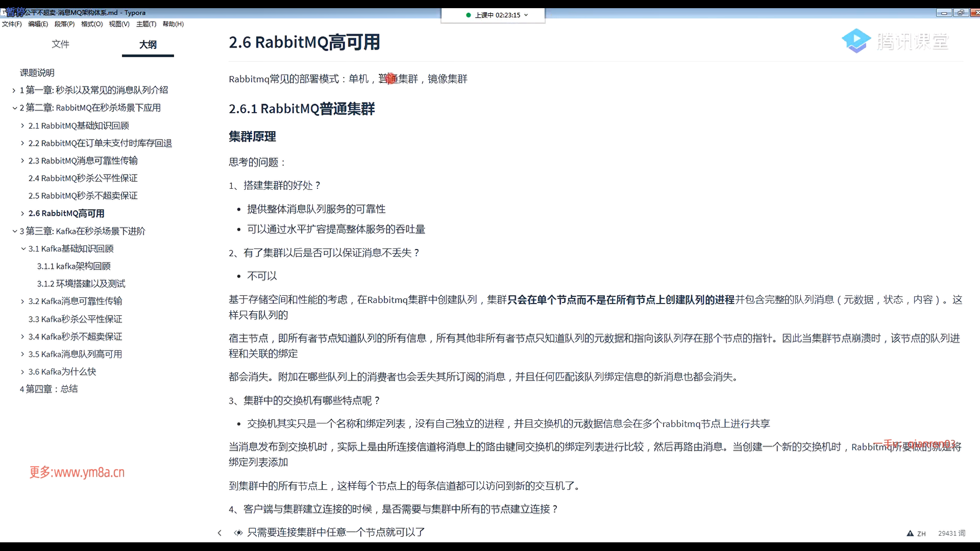Open 4 第四章：总结 outline entry

point(48,389)
